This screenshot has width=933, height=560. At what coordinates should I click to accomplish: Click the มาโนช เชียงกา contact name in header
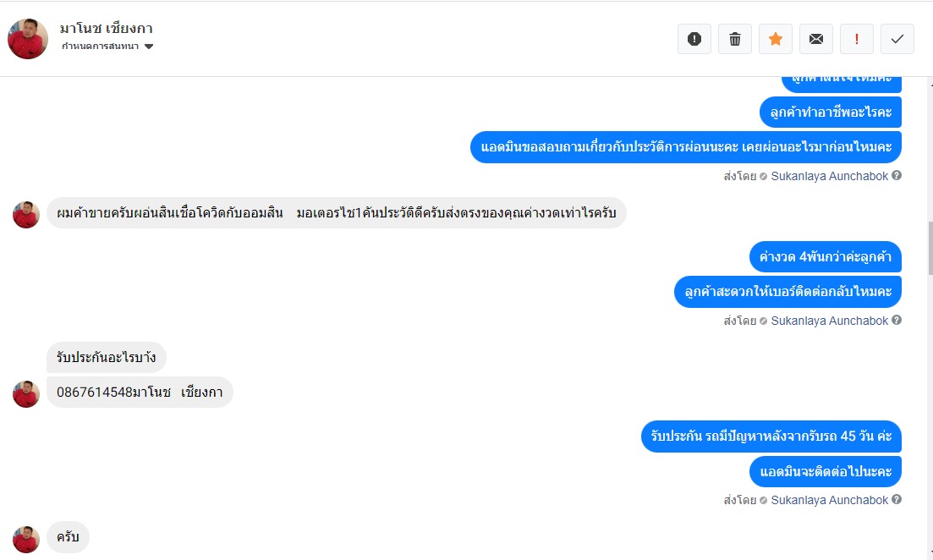(x=106, y=29)
